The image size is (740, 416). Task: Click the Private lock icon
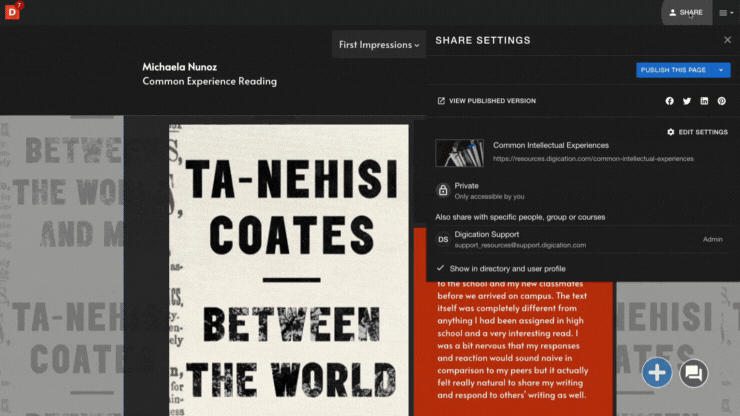[443, 190]
